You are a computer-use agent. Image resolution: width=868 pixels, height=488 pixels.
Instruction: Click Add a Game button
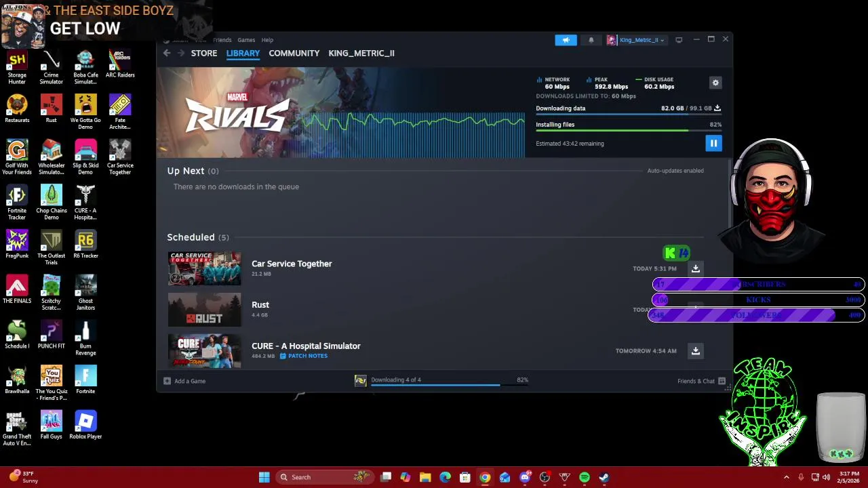(x=184, y=381)
